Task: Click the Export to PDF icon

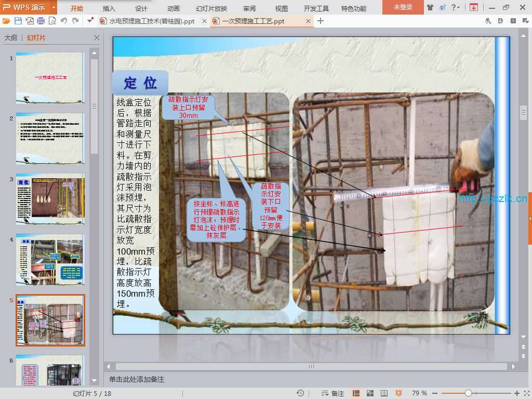Action: 30,21
